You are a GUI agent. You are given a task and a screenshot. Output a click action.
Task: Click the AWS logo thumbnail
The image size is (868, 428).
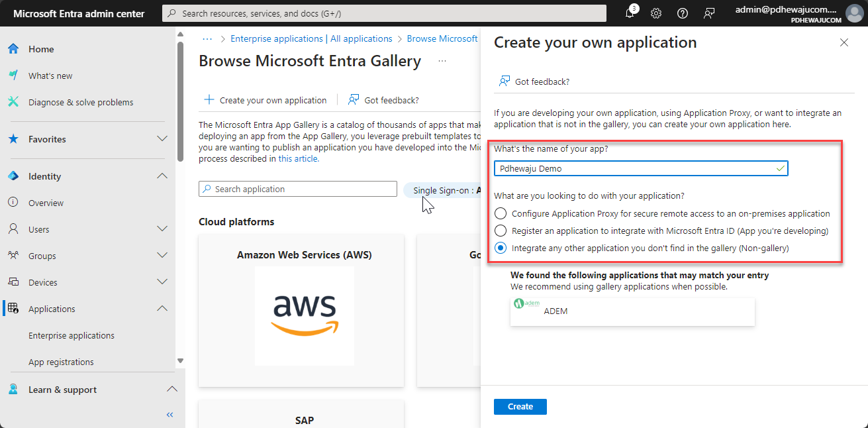[305, 315]
